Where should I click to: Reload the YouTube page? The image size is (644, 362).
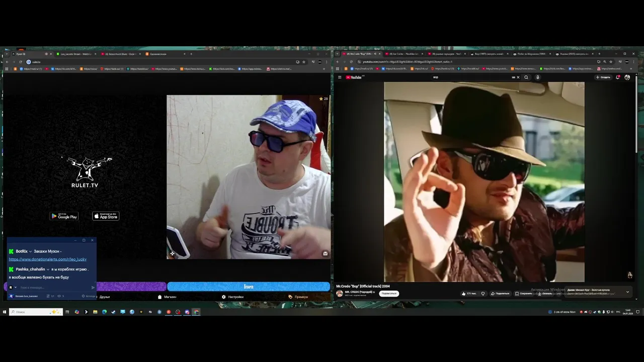point(351,62)
